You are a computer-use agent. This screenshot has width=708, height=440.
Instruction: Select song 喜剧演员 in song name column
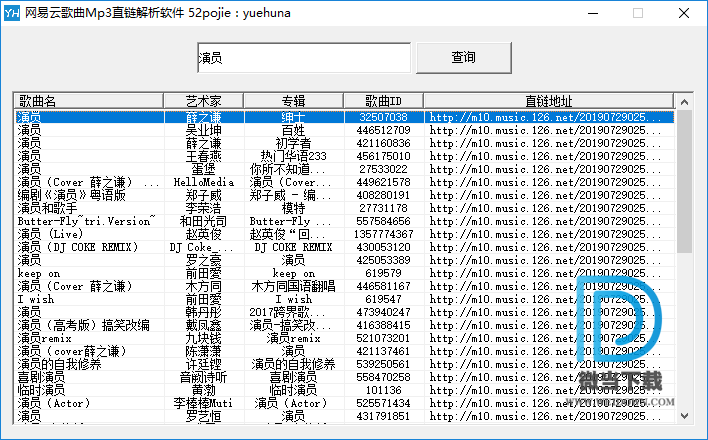click(x=41, y=378)
